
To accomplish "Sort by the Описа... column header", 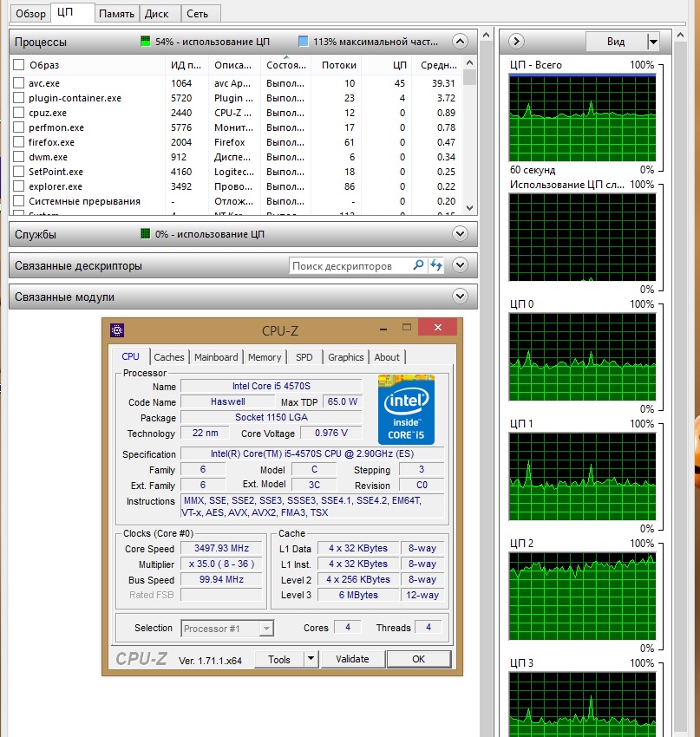I will tap(233, 65).
